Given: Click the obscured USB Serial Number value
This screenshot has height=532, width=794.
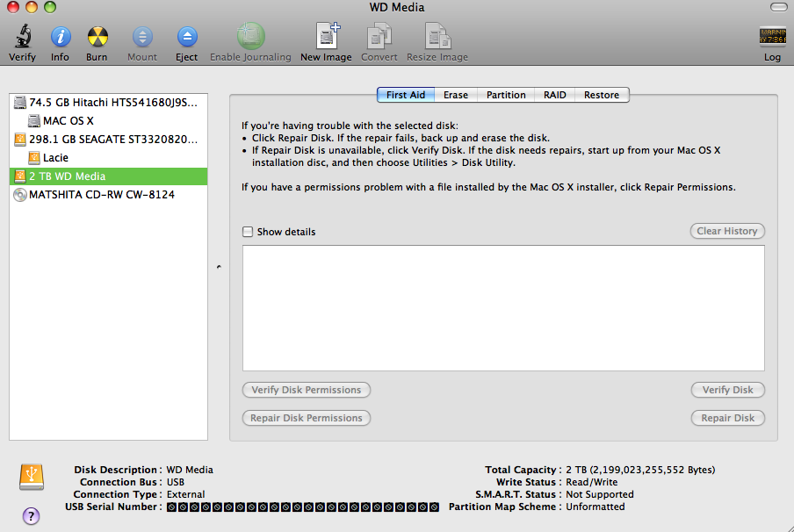Looking at the screenshot, I should pyautogui.click(x=303, y=507).
